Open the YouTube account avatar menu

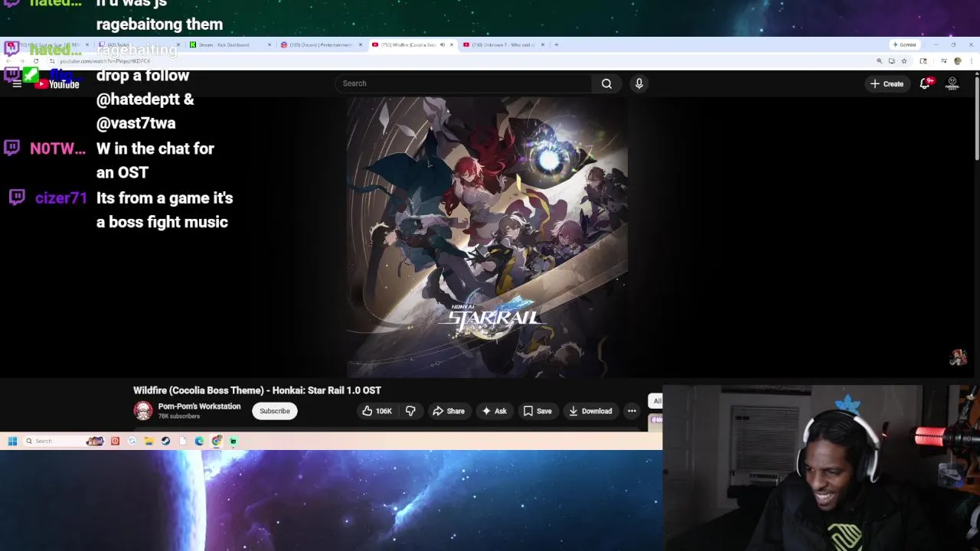point(952,83)
